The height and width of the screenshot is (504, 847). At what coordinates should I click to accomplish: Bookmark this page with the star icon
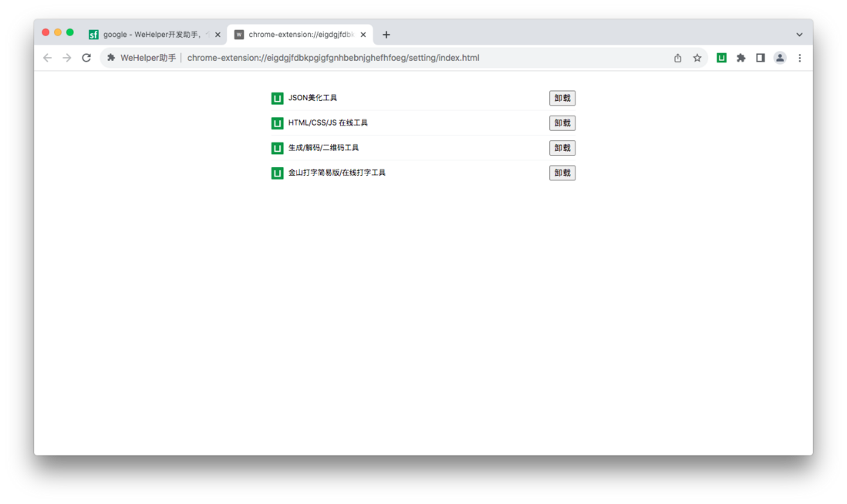click(x=697, y=58)
